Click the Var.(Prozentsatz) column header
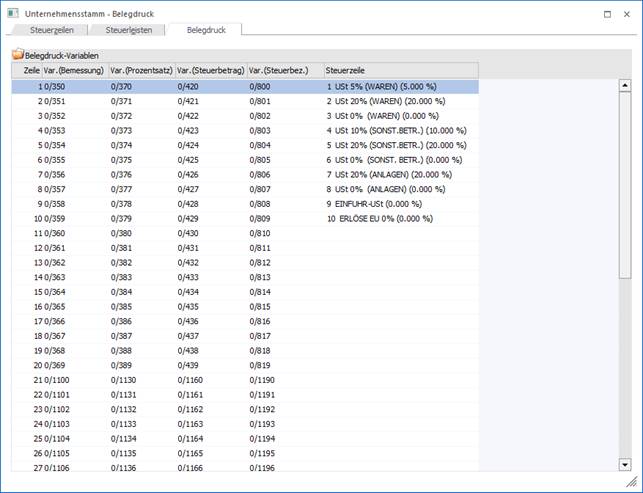Screen dimensions: 643x493 pyautogui.click(x=141, y=70)
